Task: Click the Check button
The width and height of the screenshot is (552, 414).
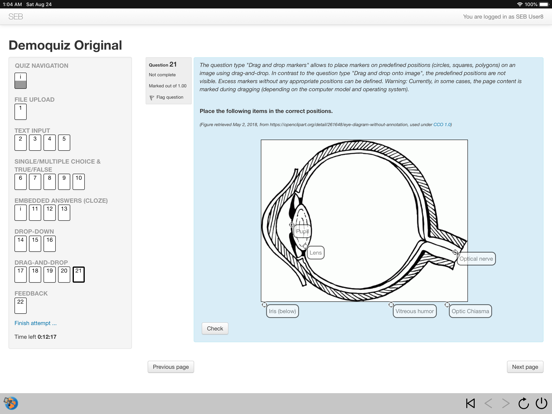Action: tap(215, 328)
